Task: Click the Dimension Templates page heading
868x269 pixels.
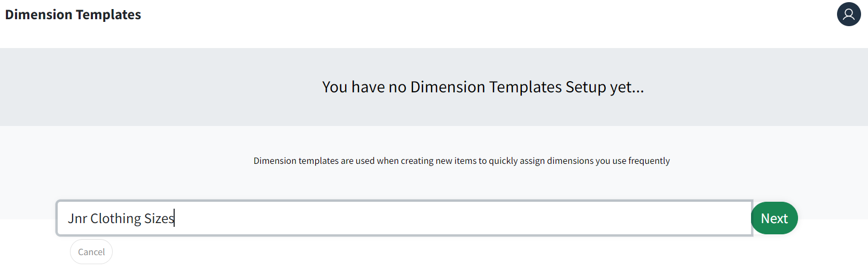Action: pyautogui.click(x=73, y=14)
